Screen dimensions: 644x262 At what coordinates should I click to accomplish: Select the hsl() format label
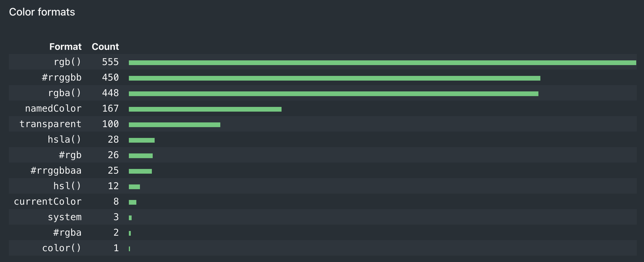pyautogui.click(x=67, y=186)
